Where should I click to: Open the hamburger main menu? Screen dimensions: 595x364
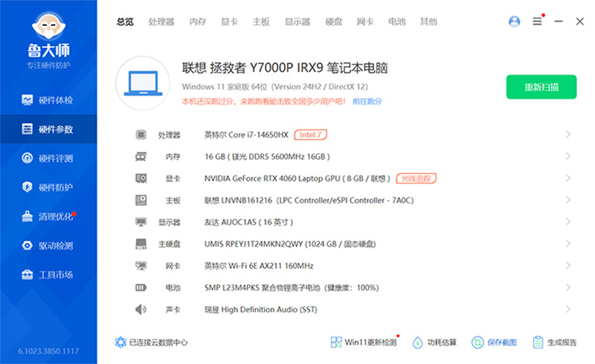[537, 22]
